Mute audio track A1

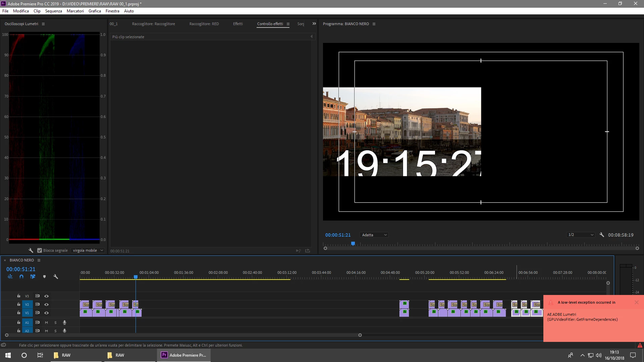click(x=46, y=322)
